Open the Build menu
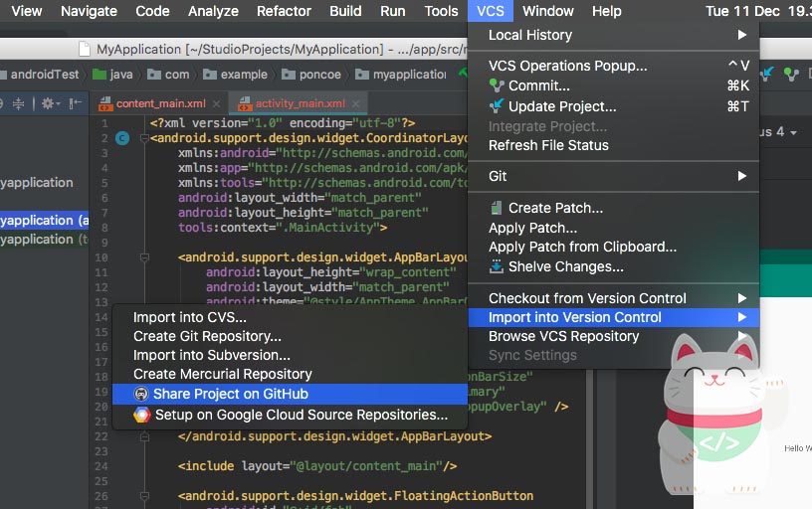The image size is (812, 509). pos(345,11)
